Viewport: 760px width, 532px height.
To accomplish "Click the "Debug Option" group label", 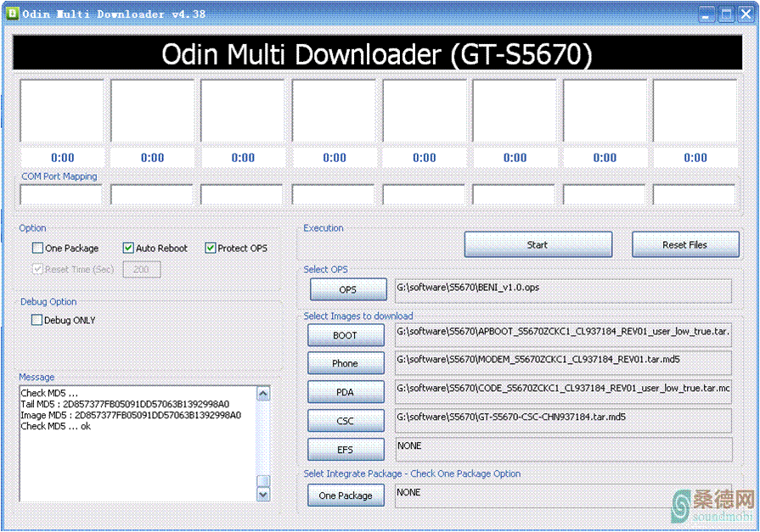I will click(x=48, y=301).
